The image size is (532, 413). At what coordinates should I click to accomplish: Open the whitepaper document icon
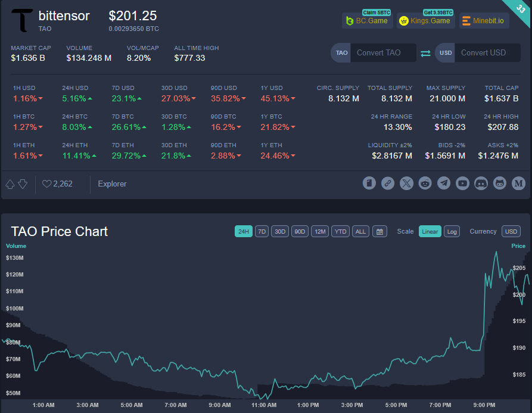[369, 184]
